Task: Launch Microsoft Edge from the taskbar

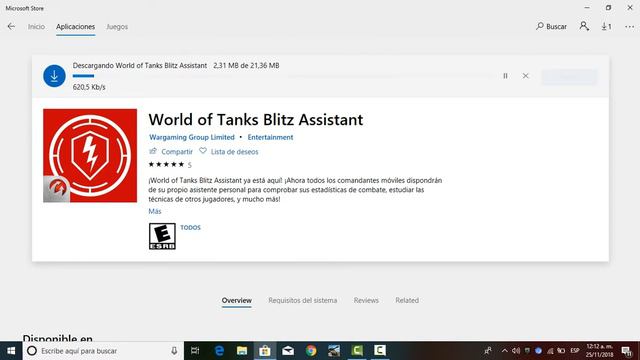Action: pyautogui.click(x=219, y=351)
